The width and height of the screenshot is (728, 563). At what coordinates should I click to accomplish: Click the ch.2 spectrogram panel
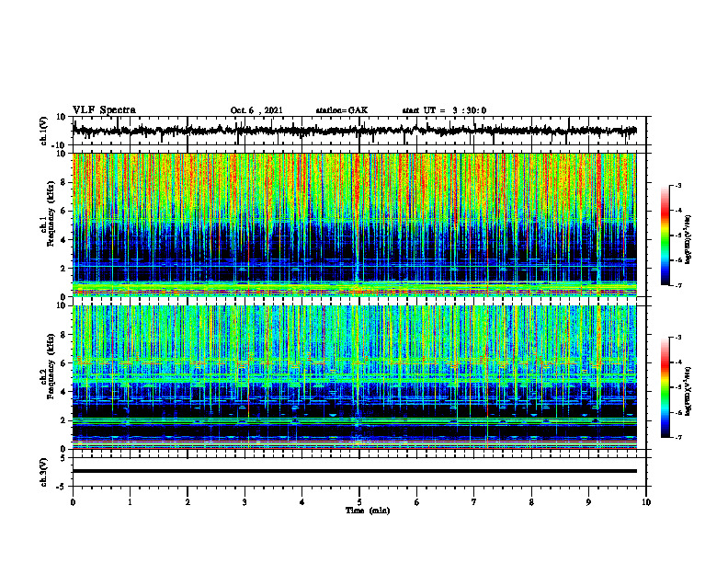(x=354, y=377)
